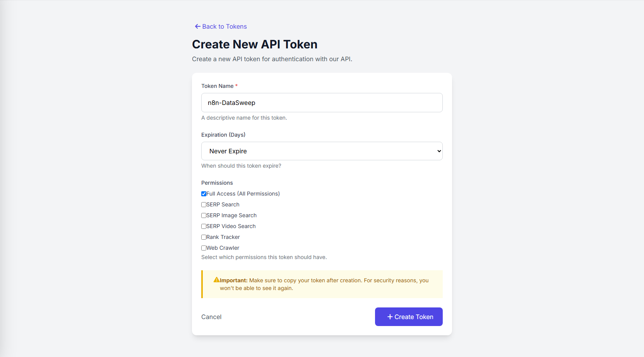Enable the SERP Search permission
The width and height of the screenshot is (644, 357).
[204, 204]
